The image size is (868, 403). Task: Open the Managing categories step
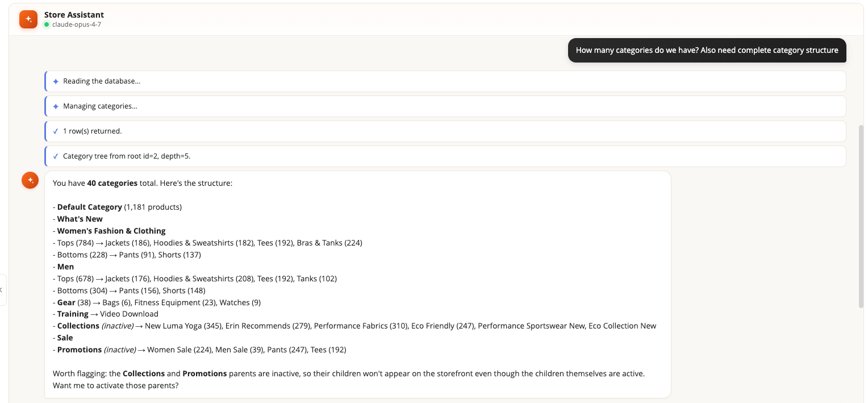point(445,106)
